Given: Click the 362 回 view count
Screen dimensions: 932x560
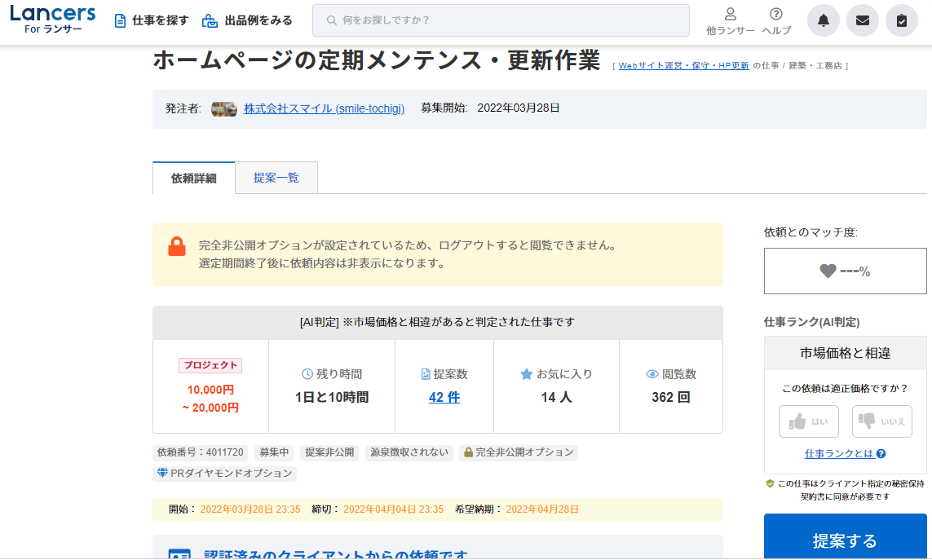Looking at the screenshot, I should pyautogui.click(x=671, y=397).
